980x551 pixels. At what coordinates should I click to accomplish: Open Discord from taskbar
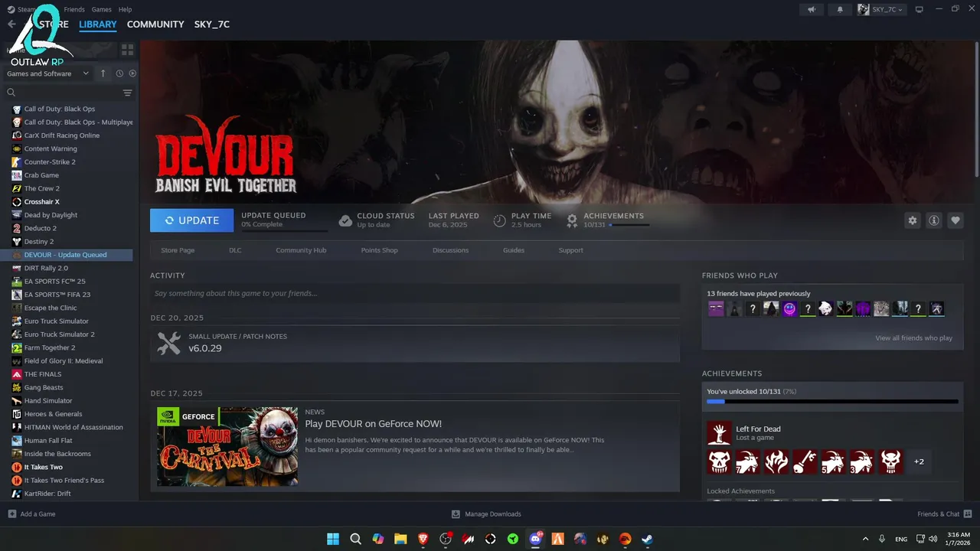click(536, 539)
